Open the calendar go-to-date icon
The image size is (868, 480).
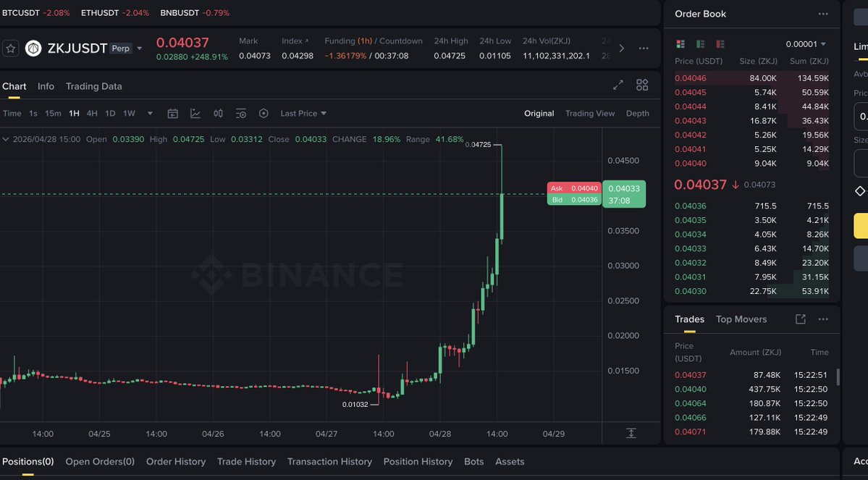(x=173, y=114)
